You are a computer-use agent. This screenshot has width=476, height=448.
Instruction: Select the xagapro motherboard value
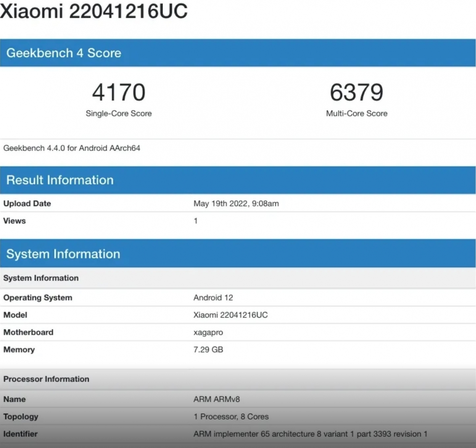coord(208,332)
